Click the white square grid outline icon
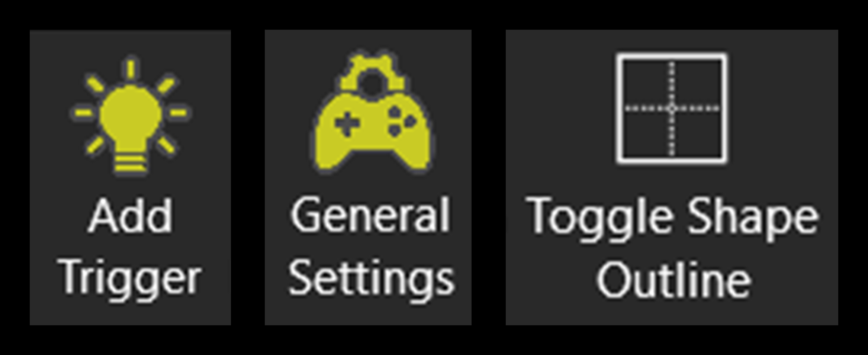 (671, 108)
